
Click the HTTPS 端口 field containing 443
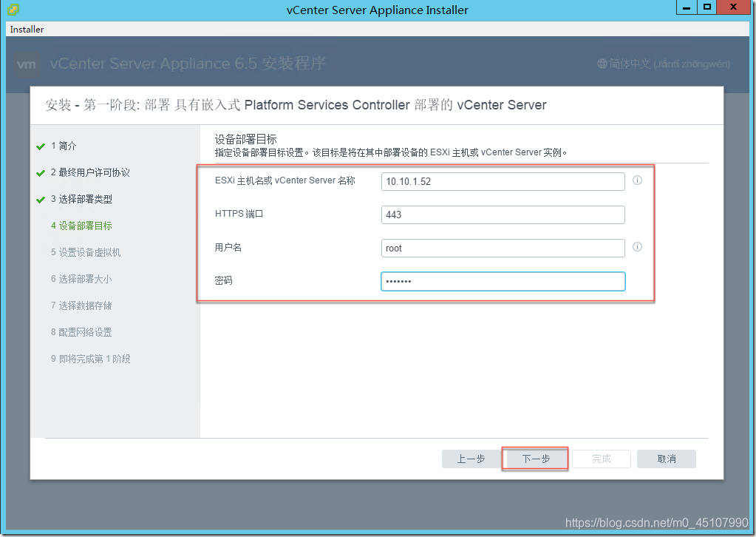pyautogui.click(x=503, y=215)
